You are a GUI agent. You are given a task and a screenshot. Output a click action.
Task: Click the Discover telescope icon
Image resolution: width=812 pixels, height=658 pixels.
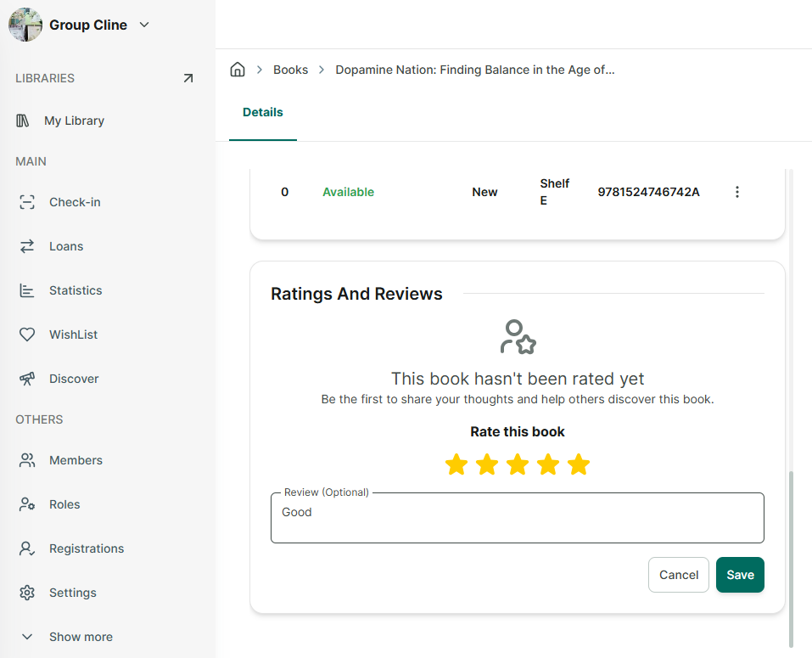coord(27,379)
